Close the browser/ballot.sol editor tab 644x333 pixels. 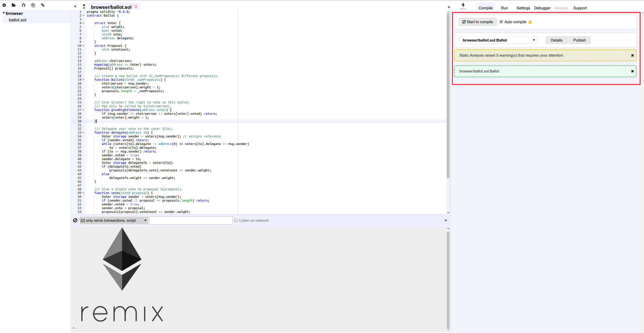(x=136, y=7)
